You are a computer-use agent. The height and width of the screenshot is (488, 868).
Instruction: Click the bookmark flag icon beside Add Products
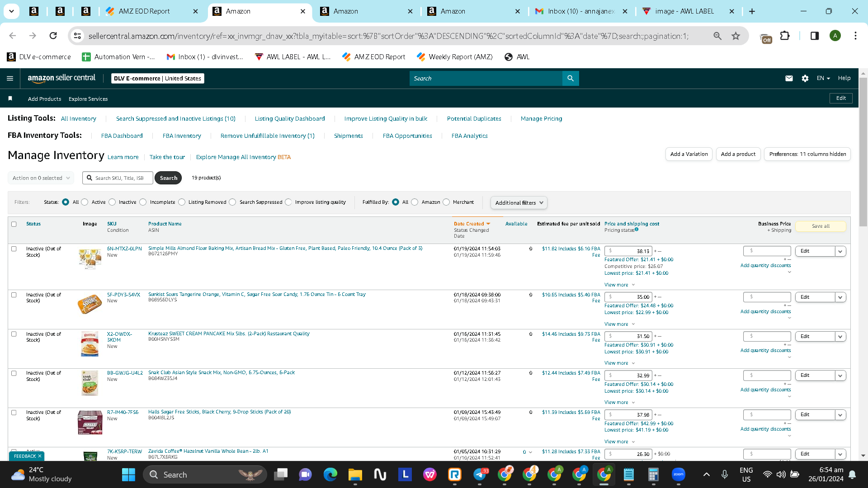10,99
